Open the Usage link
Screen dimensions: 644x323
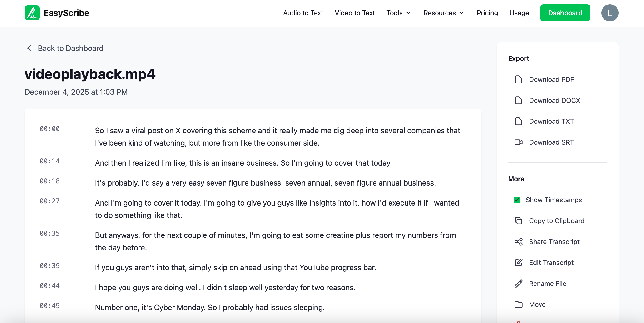(519, 13)
